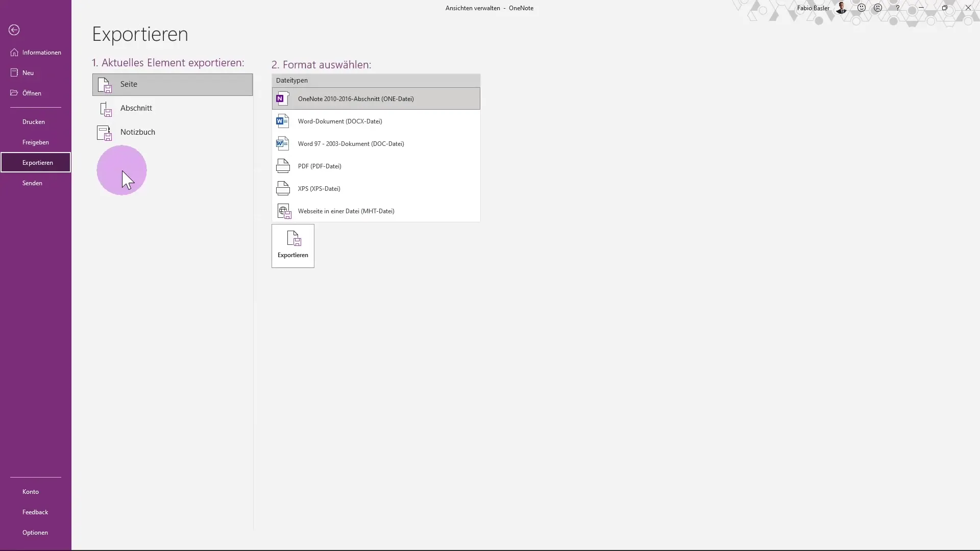Open Fabio Basler account name
The height and width of the screenshot is (551, 980).
click(x=813, y=8)
